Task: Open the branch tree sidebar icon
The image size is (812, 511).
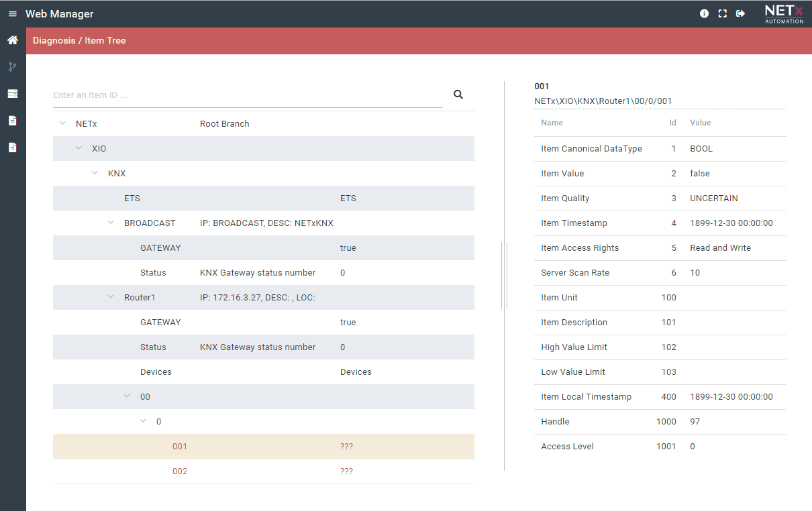Action: tap(12, 67)
